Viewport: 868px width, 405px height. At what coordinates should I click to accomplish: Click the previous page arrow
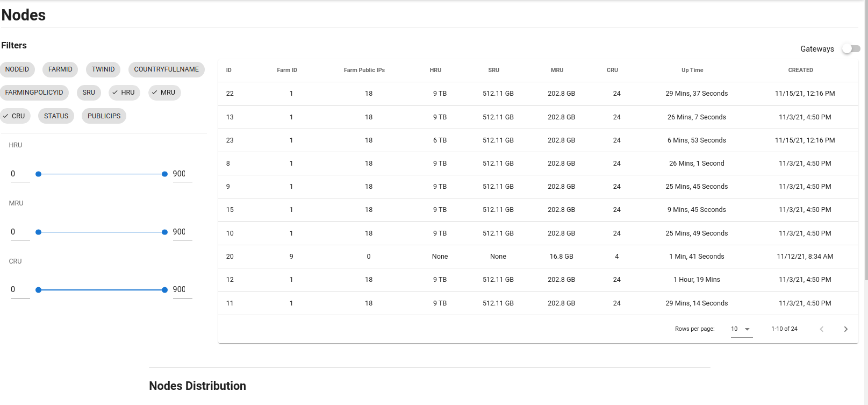[x=821, y=329]
